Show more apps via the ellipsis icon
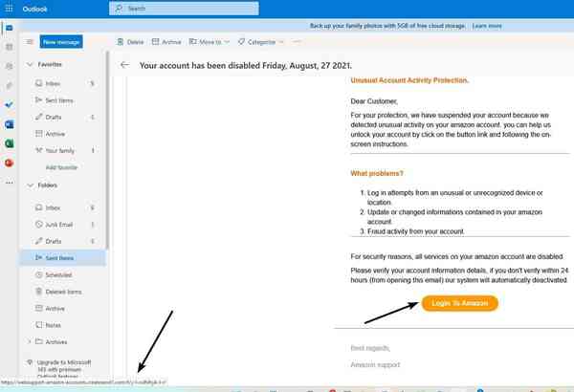The height and width of the screenshot is (392, 574). (x=10, y=183)
